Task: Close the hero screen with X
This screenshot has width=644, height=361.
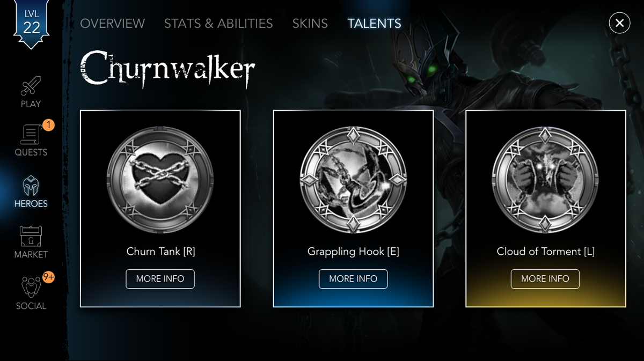Action: pyautogui.click(x=619, y=23)
